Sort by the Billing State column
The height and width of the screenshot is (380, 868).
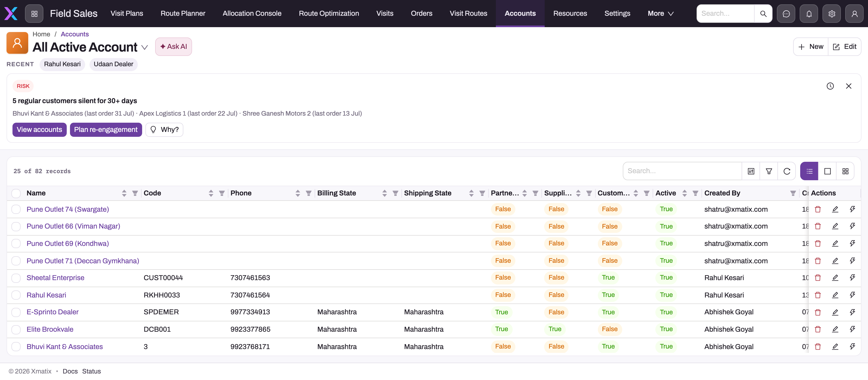(384, 193)
